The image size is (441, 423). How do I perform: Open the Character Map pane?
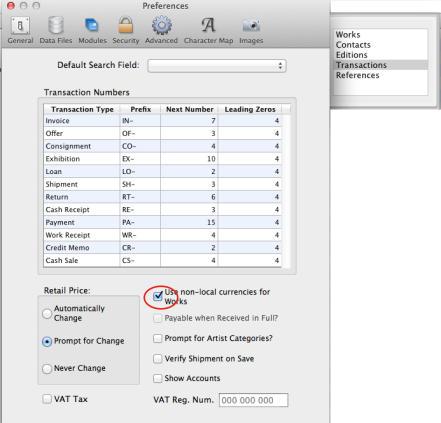pos(208,30)
